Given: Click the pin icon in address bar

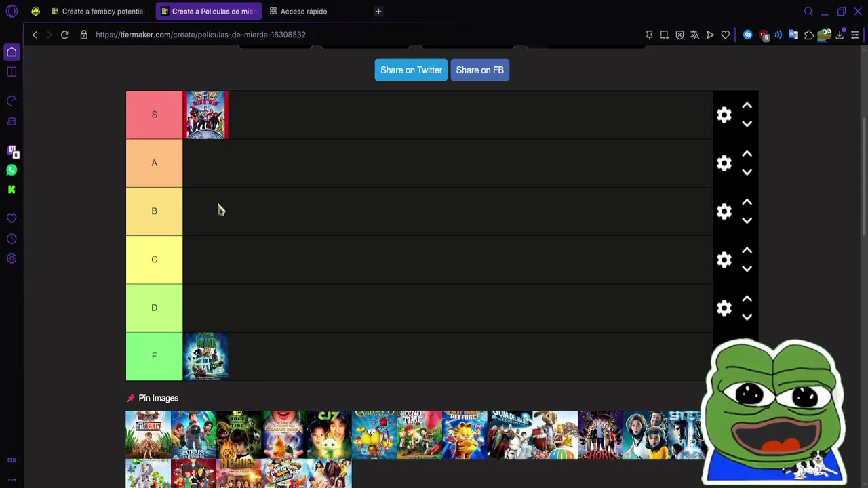Looking at the screenshot, I should (649, 35).
